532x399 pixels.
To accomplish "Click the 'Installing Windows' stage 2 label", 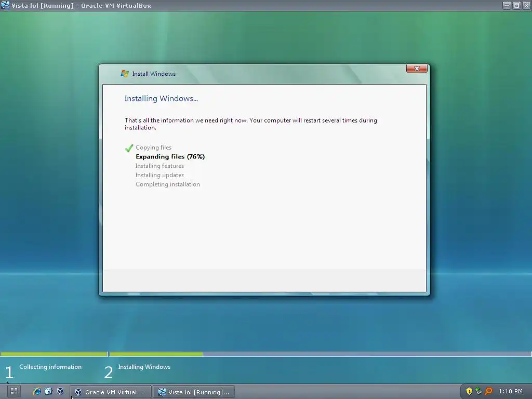I will 144,367.
